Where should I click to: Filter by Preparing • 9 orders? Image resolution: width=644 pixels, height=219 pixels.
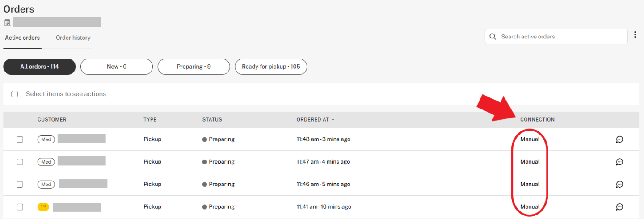(x=194, y=67)
